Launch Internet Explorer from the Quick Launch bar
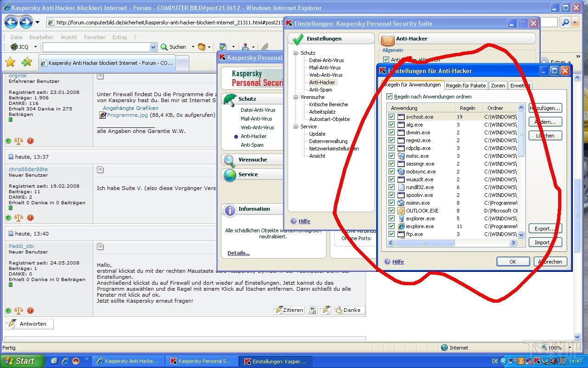Screen dimensions: 588x368 click(65, 361)
